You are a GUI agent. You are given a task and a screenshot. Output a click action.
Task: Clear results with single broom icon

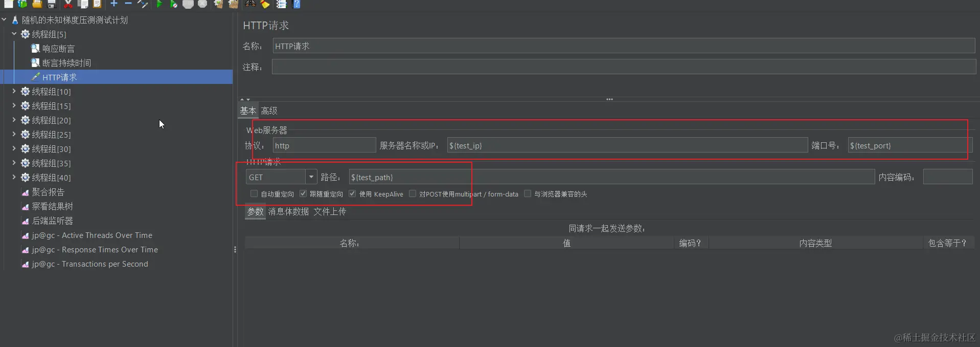219,4
